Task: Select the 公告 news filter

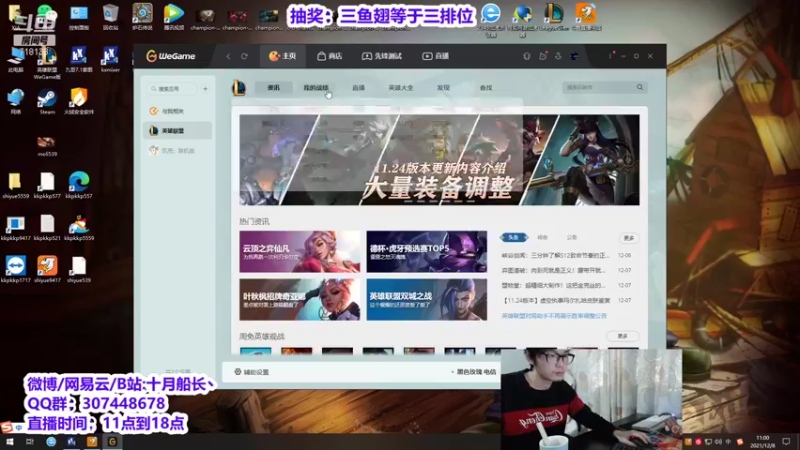Action: point(571,237)
